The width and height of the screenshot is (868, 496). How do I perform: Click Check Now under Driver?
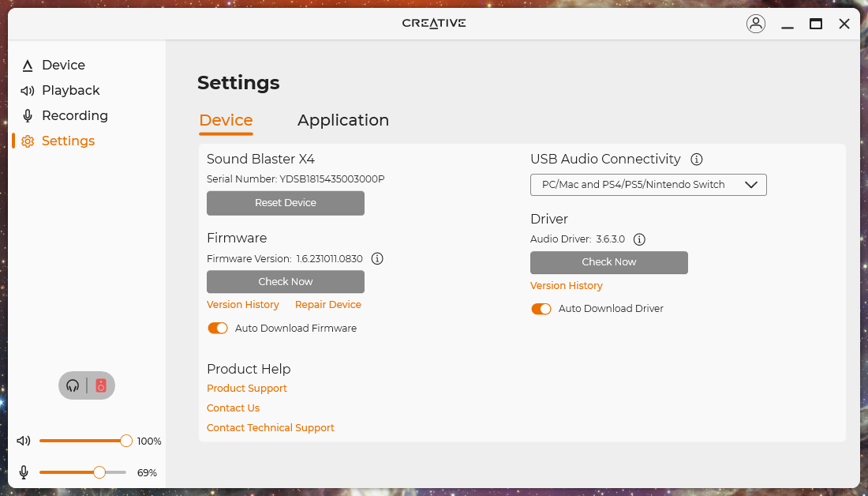[x=609, y=262]
